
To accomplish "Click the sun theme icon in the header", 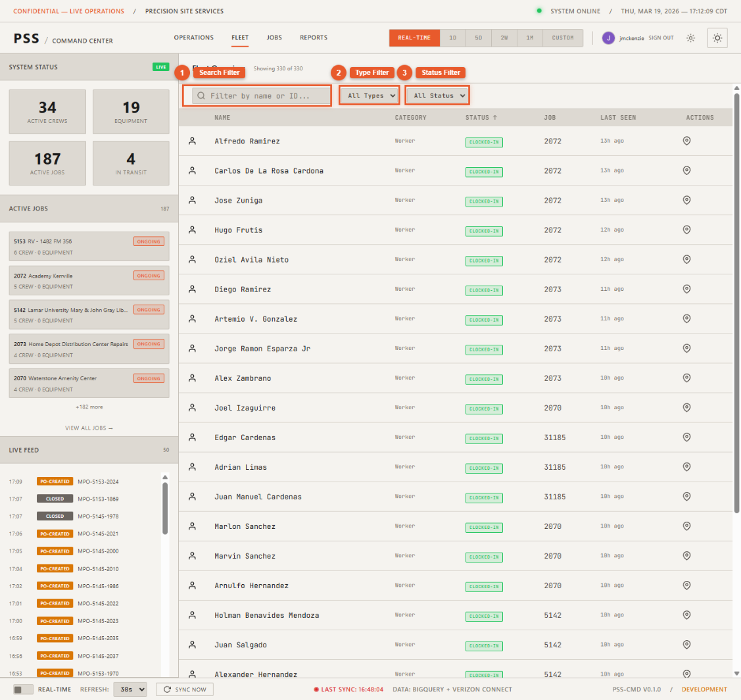I will point(690,38).
